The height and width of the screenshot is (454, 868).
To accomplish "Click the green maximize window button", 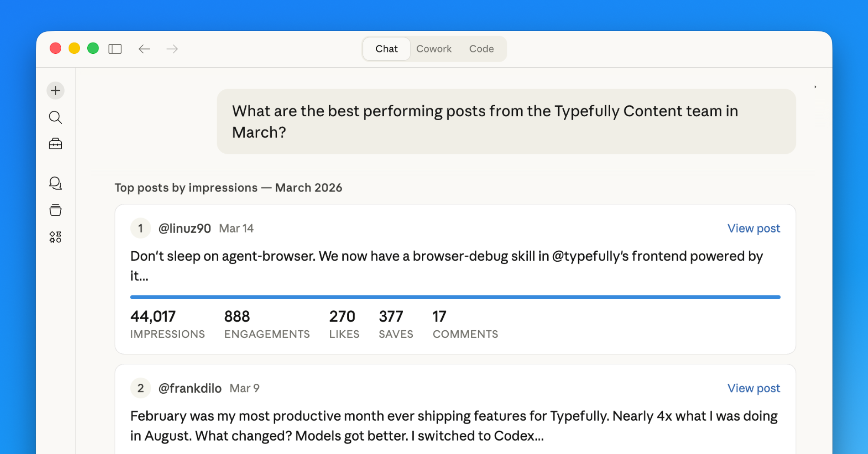I will click(x=93, y=48).
